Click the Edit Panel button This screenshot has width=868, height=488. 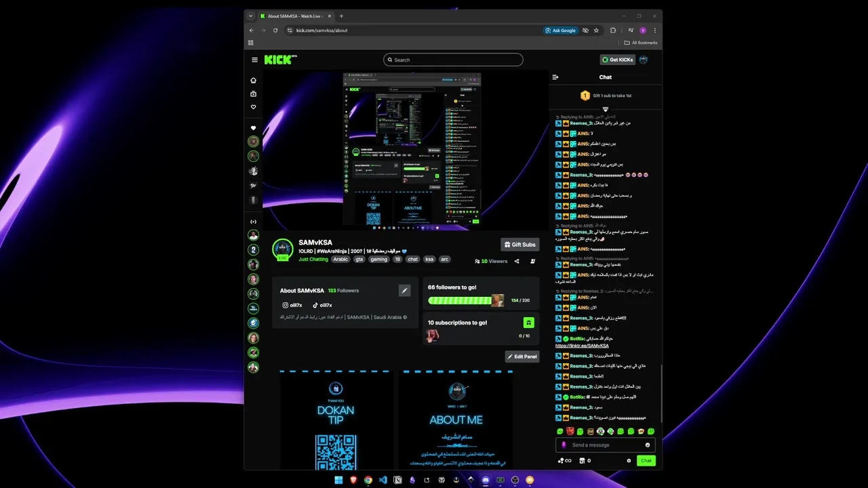[522, 357]
